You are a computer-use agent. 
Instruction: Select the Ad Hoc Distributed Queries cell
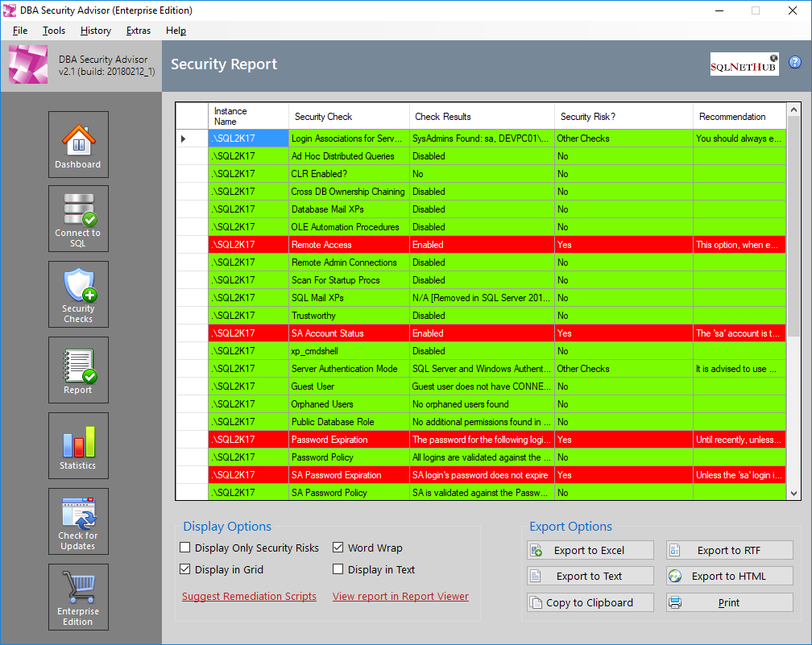coord(349,156)
